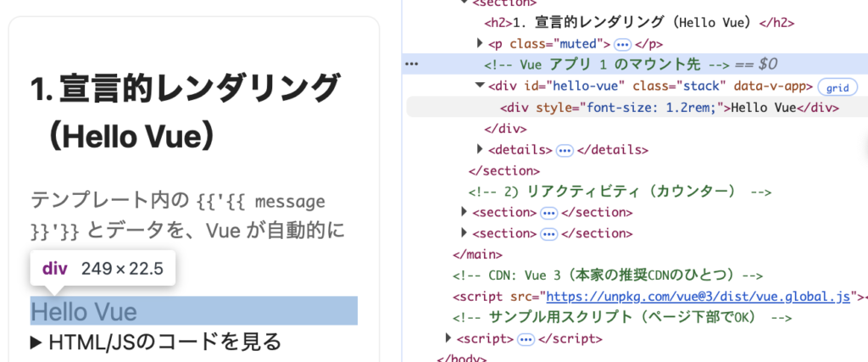Expand the p class="muted" element
Screen dimensions: 868x362
pyautogui.click(x=480, y=44)
